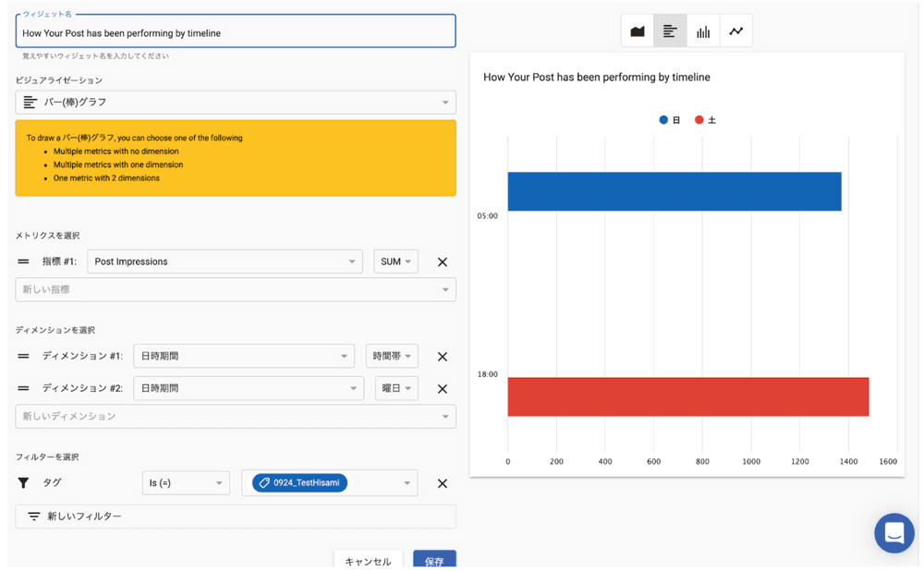
Task: Expand the Post Impressions metric dropdown
Action: [x=225, y=262]
